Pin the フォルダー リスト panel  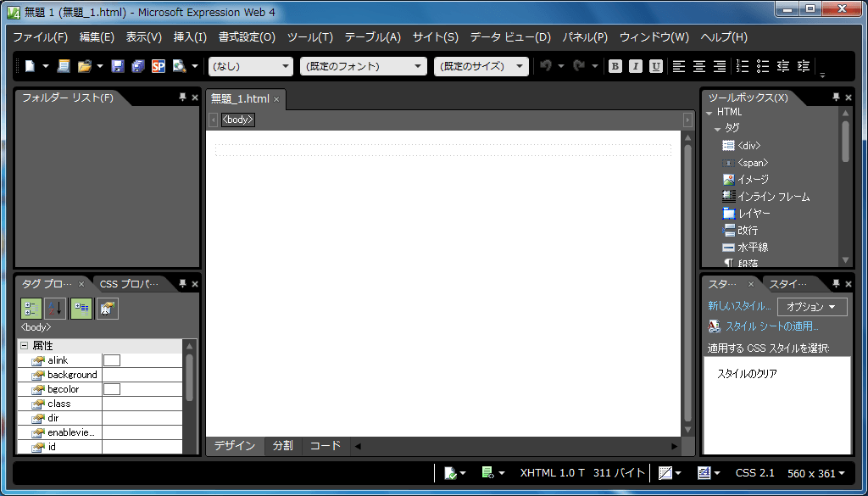182,98
